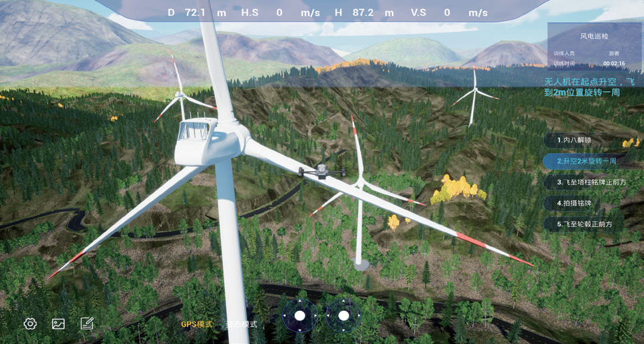Select step 2.升空2米旋转一周
Screen dimensions: 644x344
(x=585, y=162)
